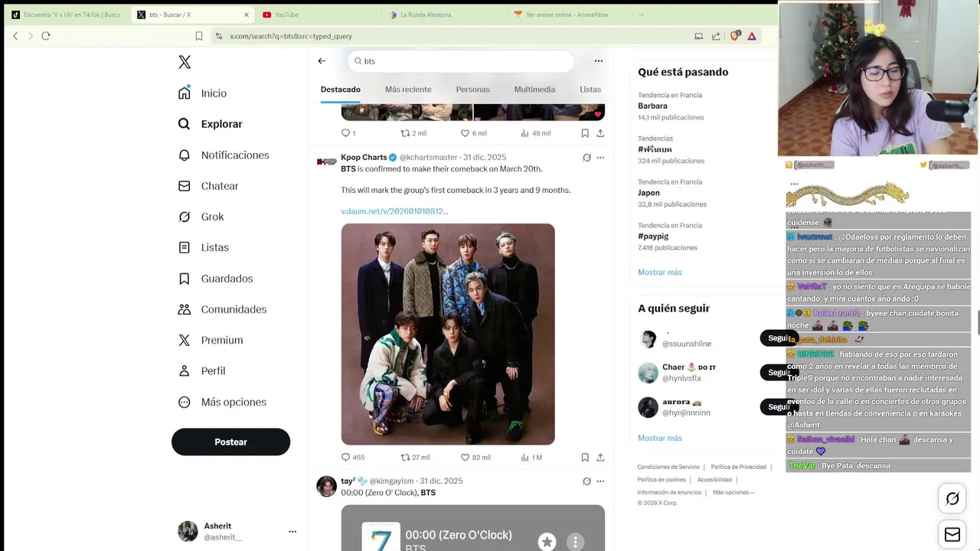Close the bts X browser tab

point(247,15)
